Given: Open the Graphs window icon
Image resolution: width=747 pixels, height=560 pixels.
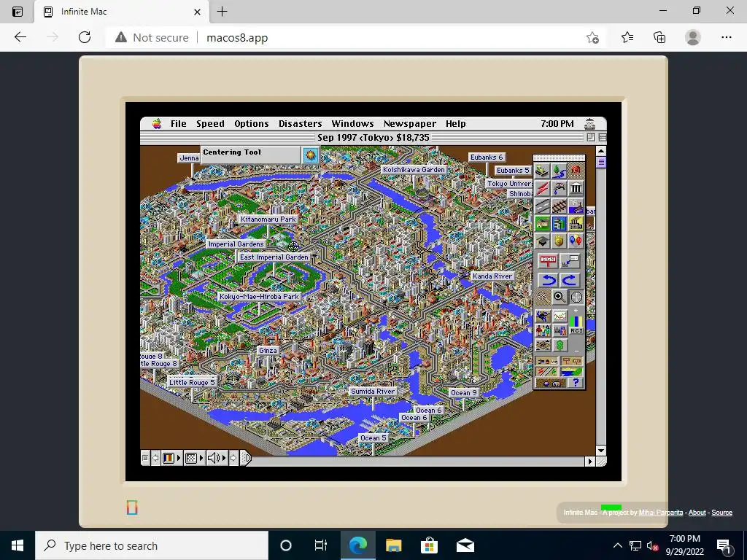Looking at the screenshot, I should (x=560, y=316).
